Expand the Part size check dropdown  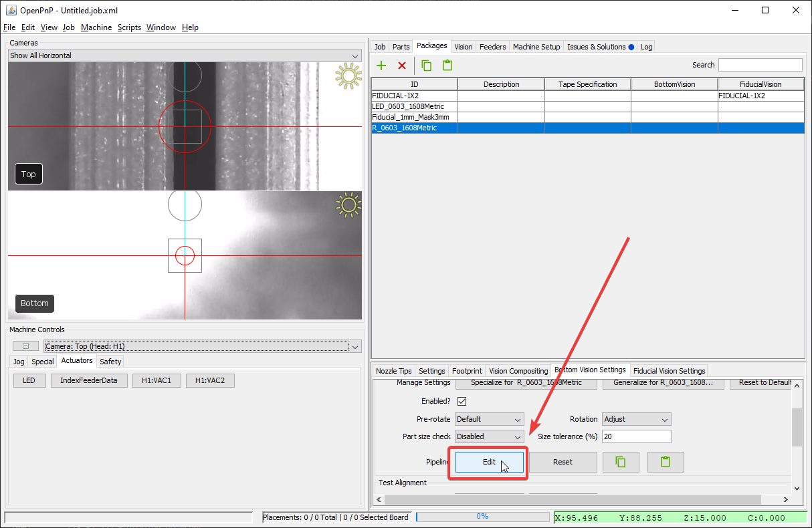[490, 436]
